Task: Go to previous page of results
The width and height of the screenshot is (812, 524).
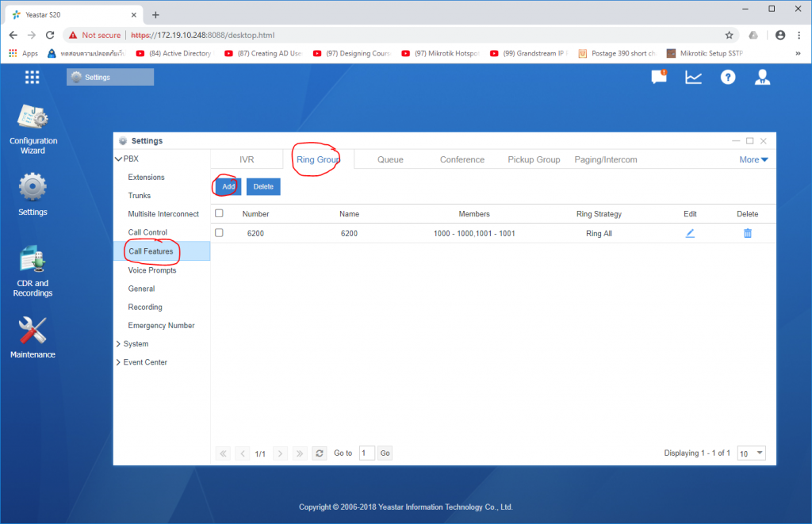Action: pos(243,453)
